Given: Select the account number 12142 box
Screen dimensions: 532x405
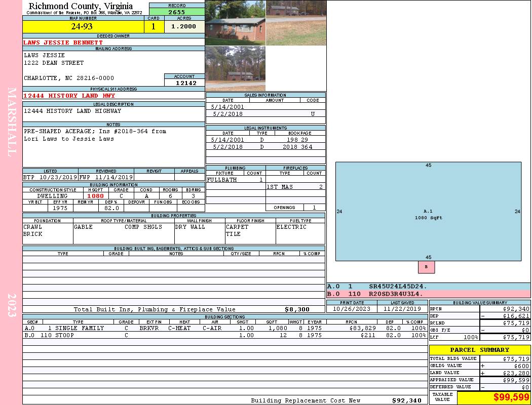Looking at the screenshot, I should point(184,83).
